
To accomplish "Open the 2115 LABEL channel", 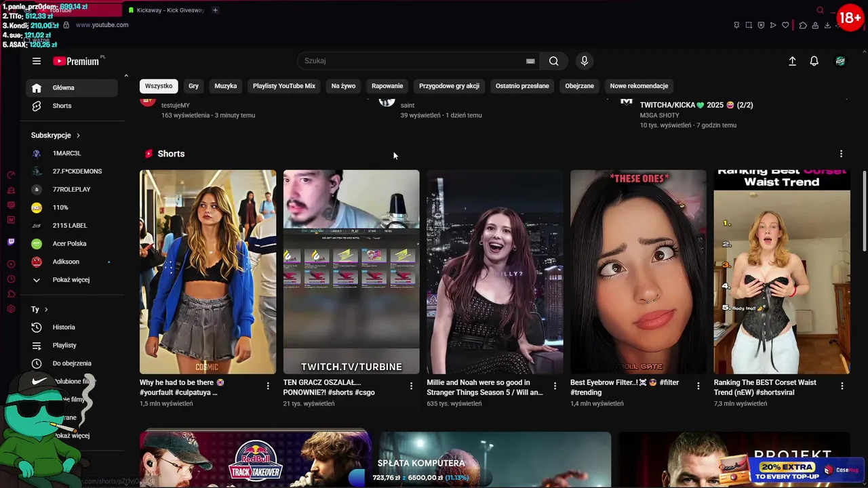I will click(72, 226).
